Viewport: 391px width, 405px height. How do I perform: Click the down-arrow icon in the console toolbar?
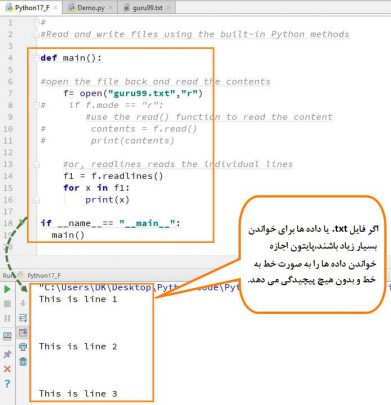coord(23,303)
